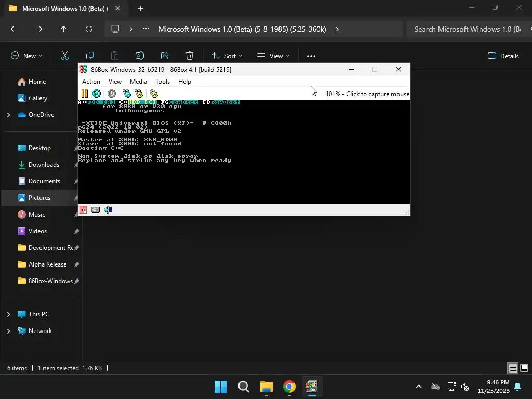Image resolution: width=532 pixels, height=399 pixels.
Task: Open the 86Box Action menu
Action: (x=91, y=82)
